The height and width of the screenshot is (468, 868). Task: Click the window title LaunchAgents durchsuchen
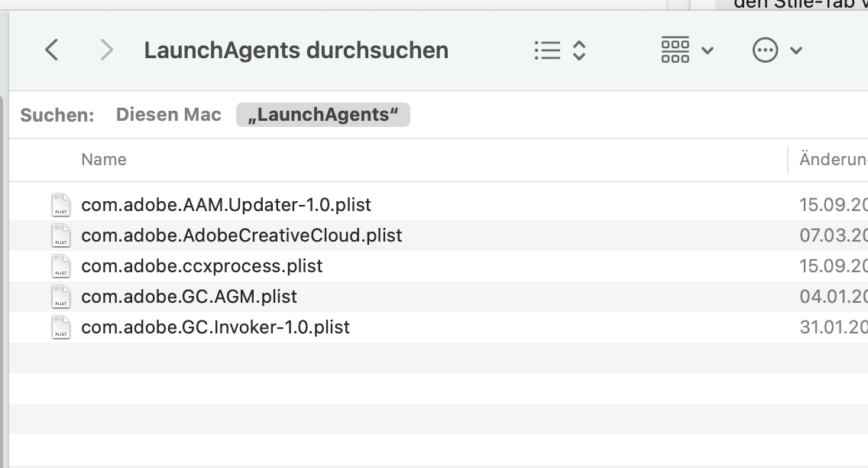296,50
